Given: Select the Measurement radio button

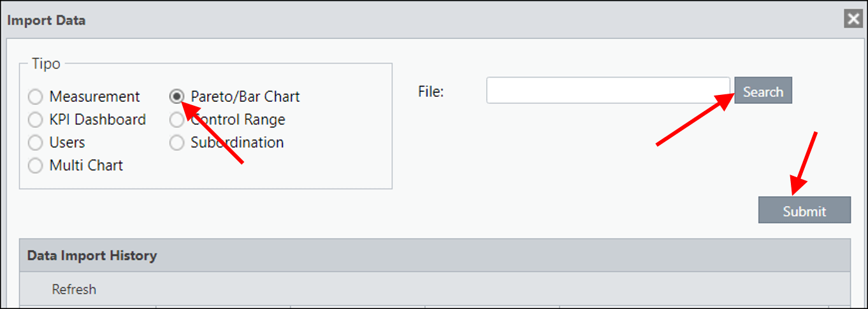Looking at the screenshot, I should tap(36, 97).
